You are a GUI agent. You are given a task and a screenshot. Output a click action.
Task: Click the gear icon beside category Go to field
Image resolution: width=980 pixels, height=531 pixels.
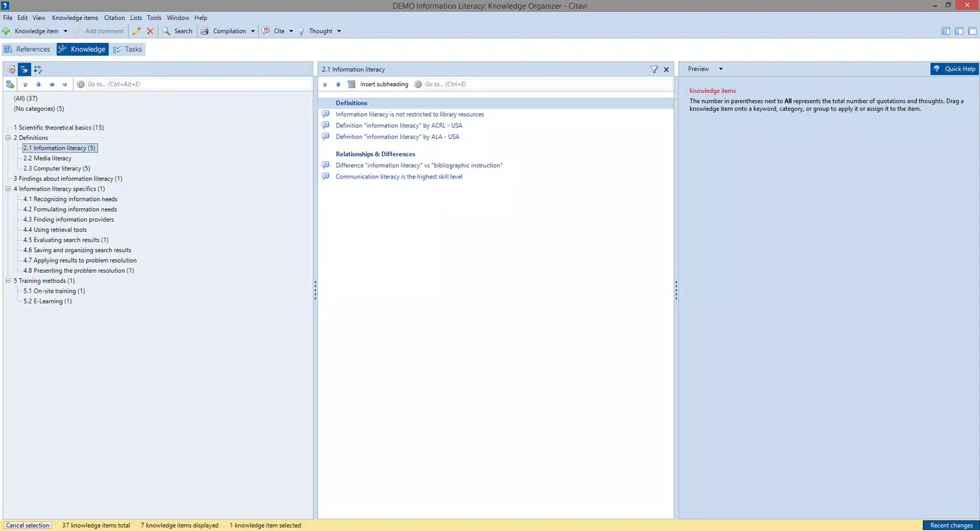(81, 84)
